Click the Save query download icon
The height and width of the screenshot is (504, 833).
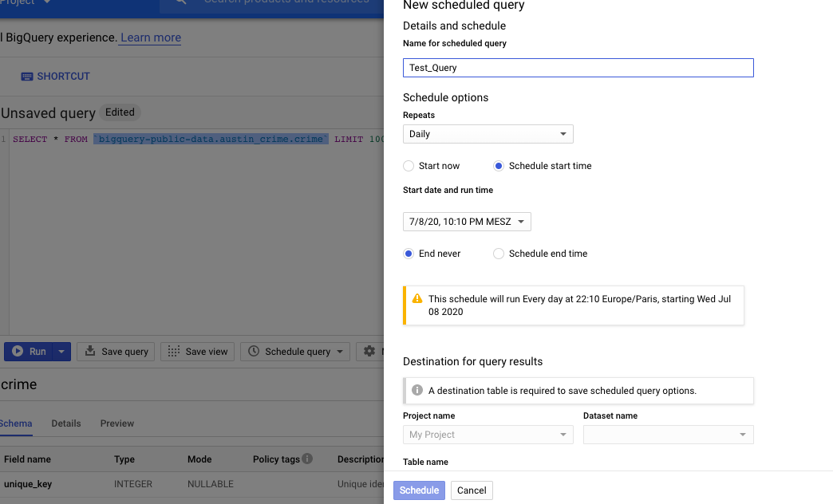(x=90, y=352)
